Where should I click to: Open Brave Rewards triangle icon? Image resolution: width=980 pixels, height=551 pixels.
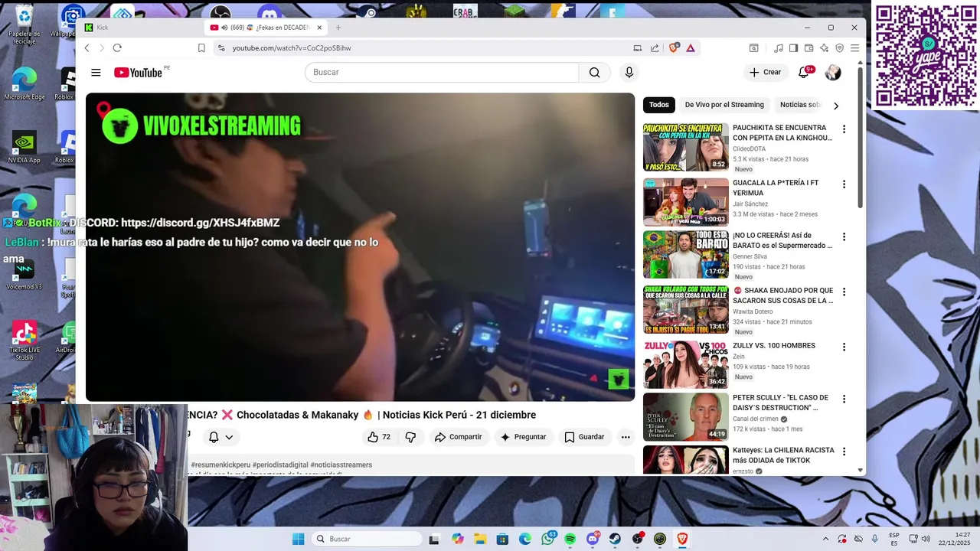690,47
